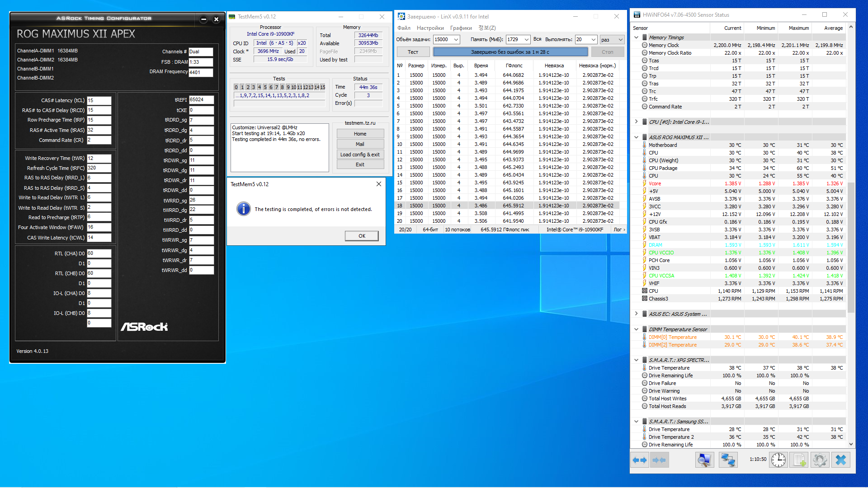The image size is (868, 488).
Task: Click the log file sheet with plus icon
Action: tap(799, 460)
